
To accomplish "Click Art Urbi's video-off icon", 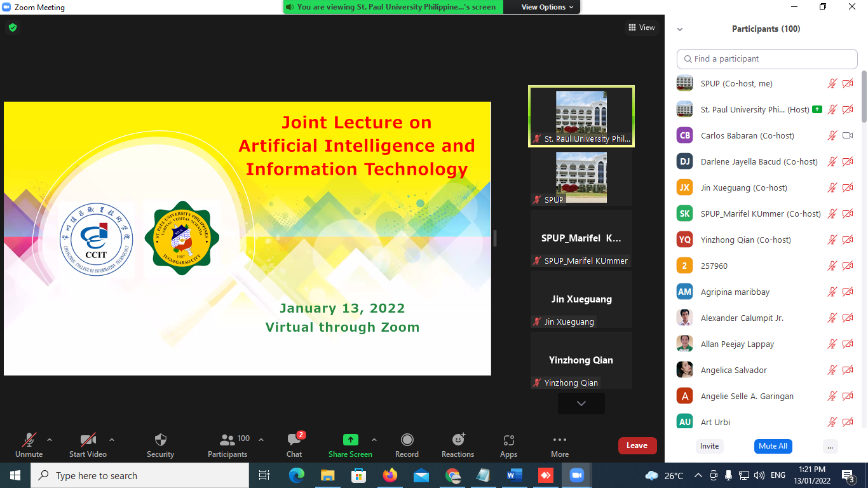I will pyautogui.click(x=848, y=422).
